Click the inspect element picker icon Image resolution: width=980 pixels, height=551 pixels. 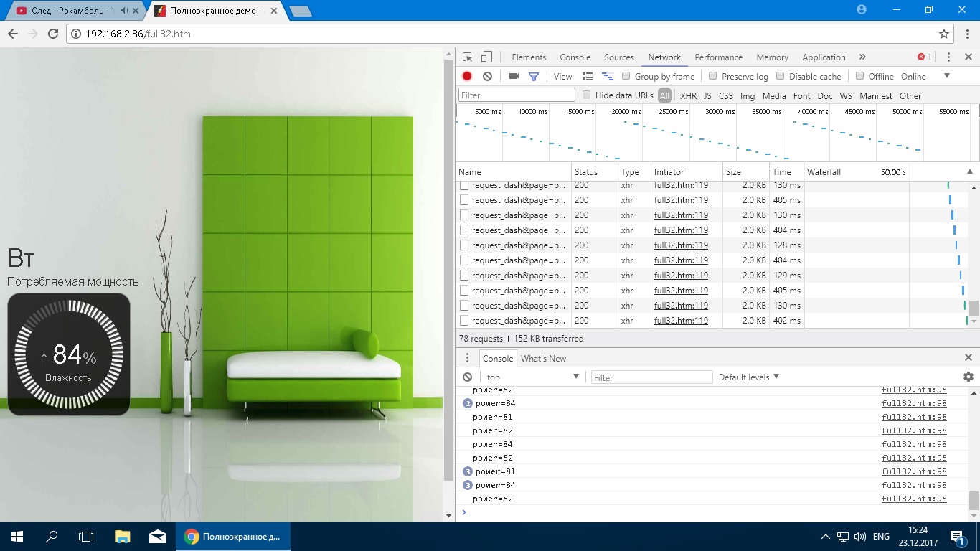(x=467, y=57)
